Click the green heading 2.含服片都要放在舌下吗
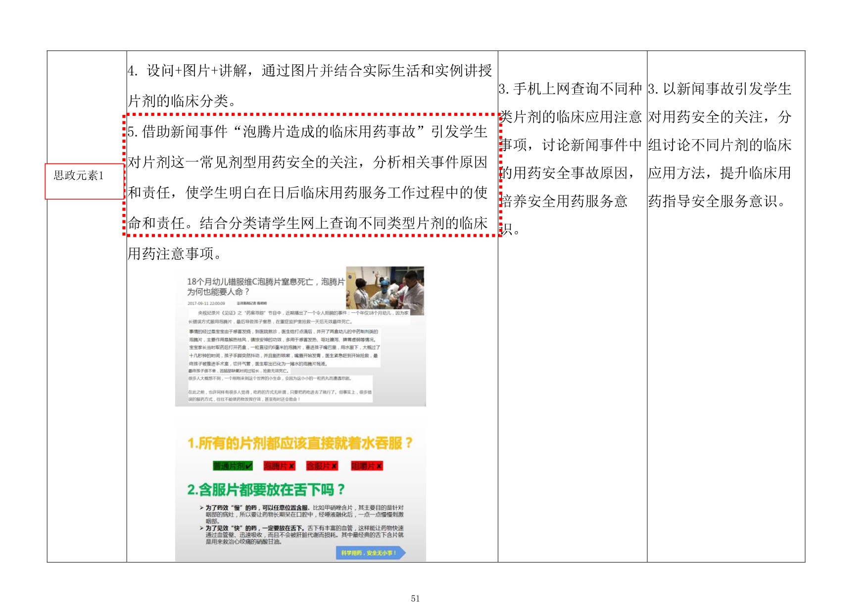 click(x=266, y=490)
